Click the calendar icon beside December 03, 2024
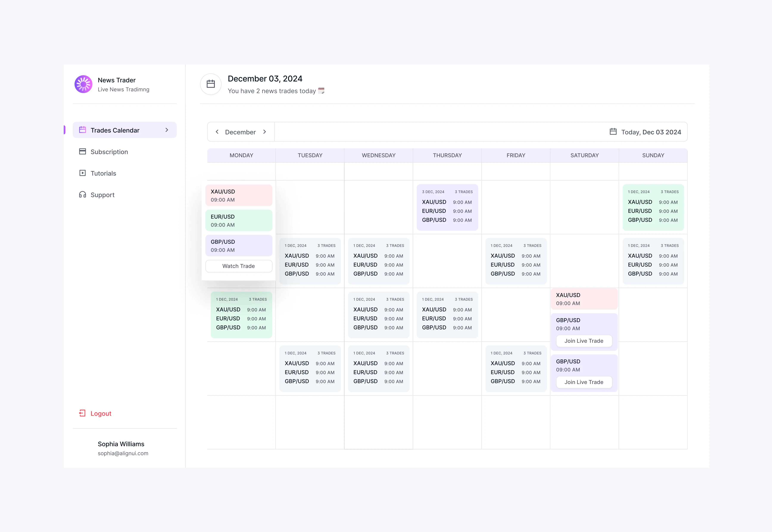 click(x=211, y=84)
